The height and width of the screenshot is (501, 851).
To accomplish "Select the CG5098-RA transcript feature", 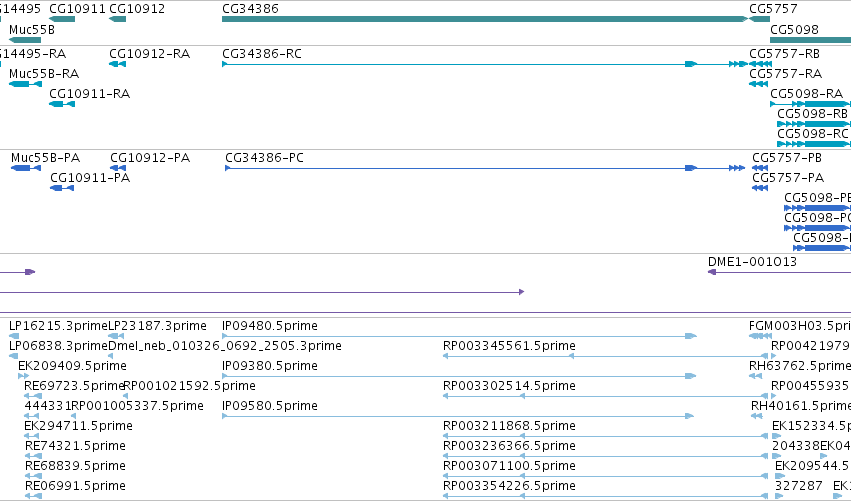I will (810, 104).
